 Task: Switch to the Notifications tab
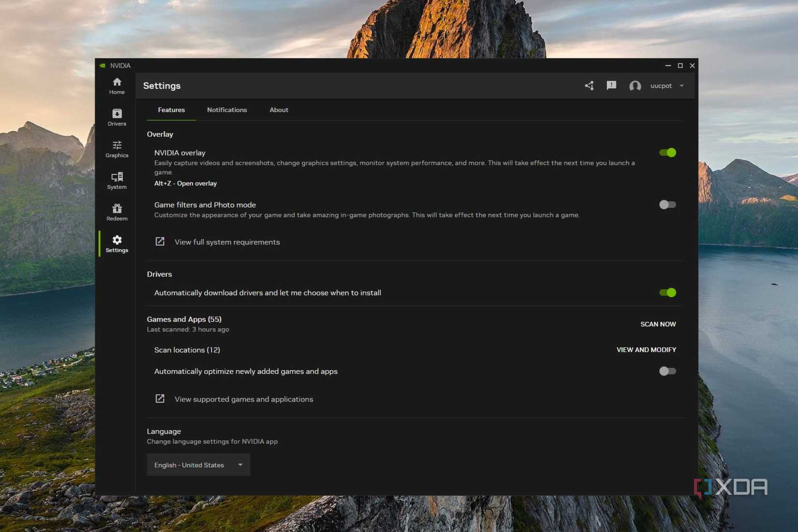click(x=227, y=110)
